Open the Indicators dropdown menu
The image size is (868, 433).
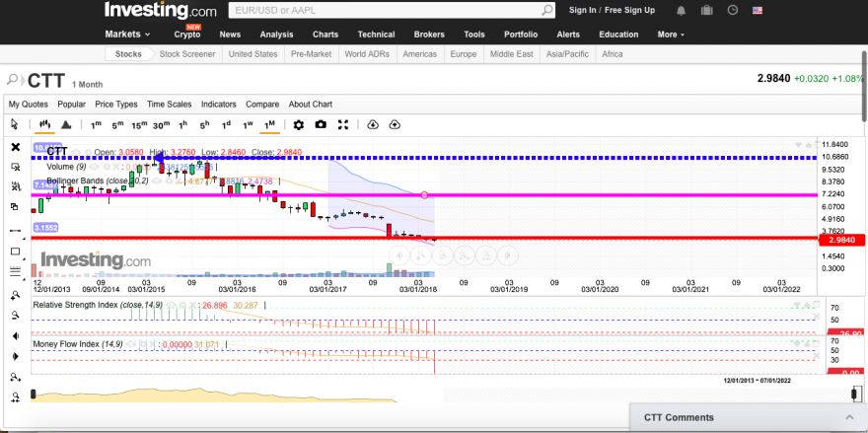click(x=218, y=104)
